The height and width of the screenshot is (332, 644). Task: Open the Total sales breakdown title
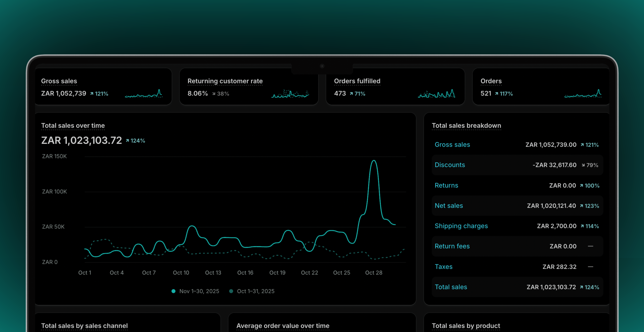466,126
